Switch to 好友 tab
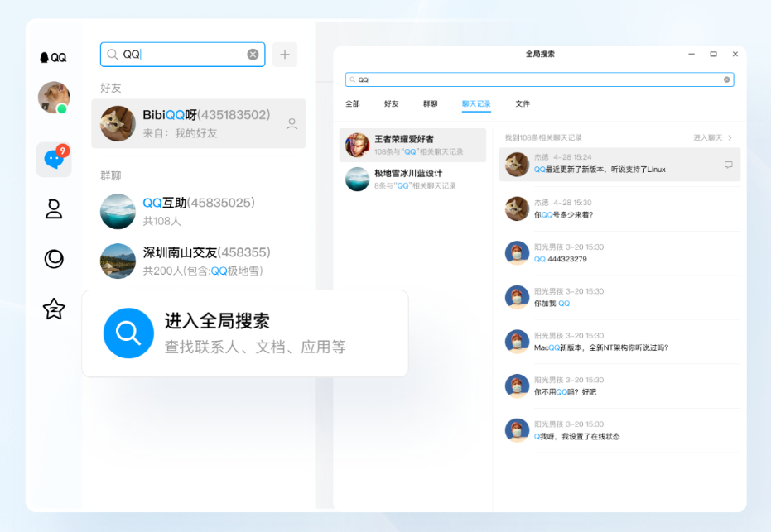The height and width of the screenshot is (532, 771). tap(392, 103)
